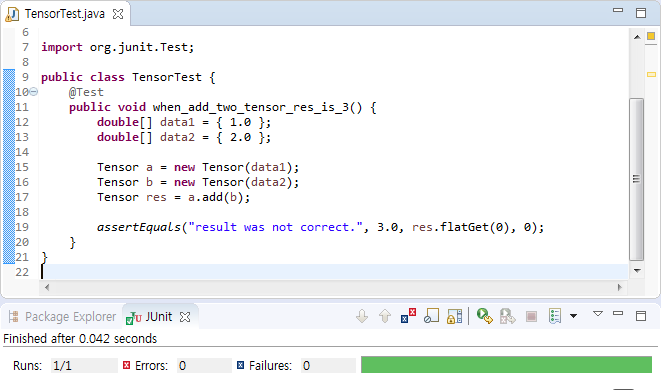
Task: Switch to Package Explorer tab
Action: tap(62, 317)
